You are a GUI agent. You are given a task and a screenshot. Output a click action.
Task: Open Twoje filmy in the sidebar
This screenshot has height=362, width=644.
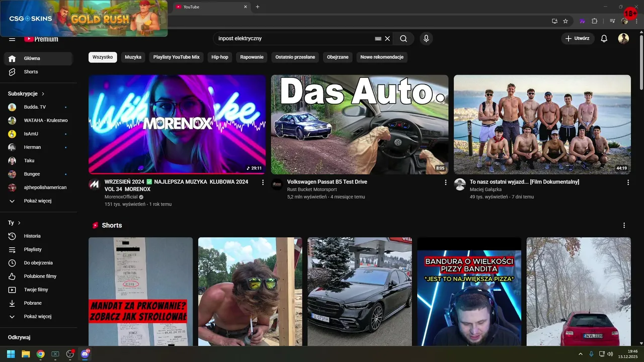click(x=38, y=290)
